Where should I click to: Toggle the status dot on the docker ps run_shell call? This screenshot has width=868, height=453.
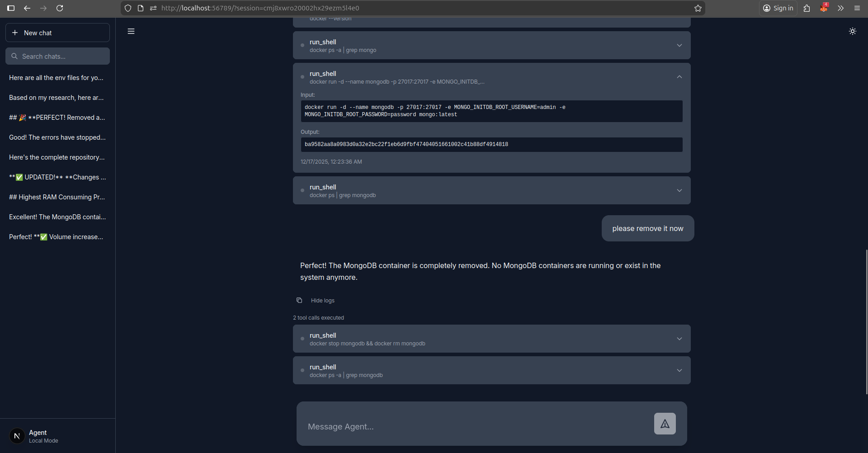tap(302, 190)
